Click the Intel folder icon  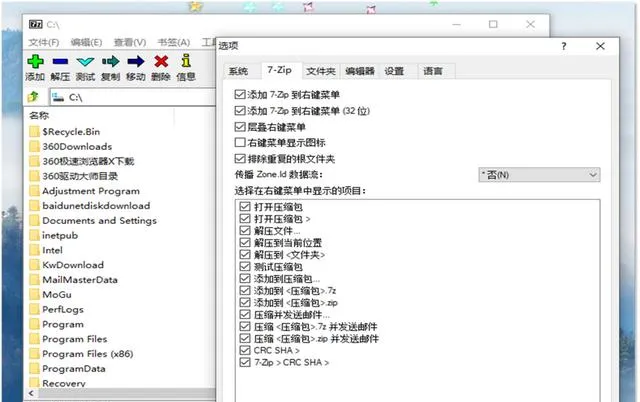[x=35, y=250]
